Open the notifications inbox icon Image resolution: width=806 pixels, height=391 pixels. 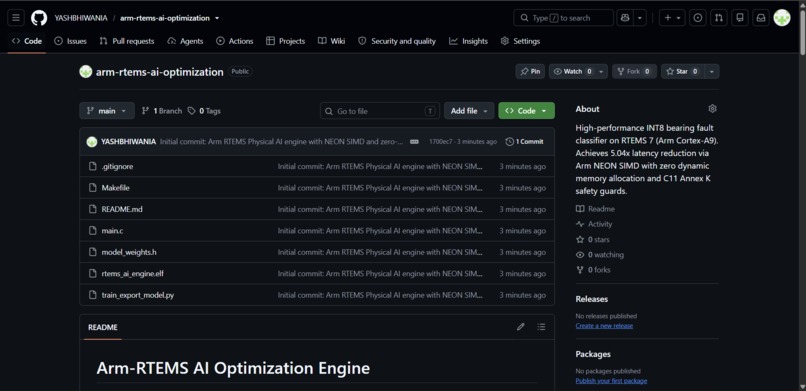click(761, 18)
